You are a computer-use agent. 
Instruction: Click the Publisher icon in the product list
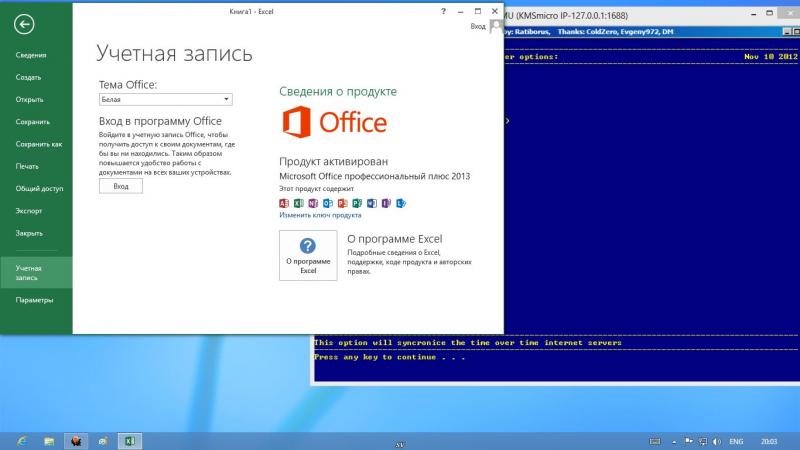[357, 203]
